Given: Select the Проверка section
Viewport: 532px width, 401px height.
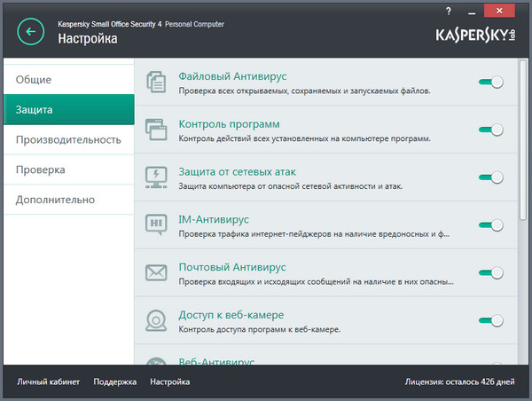Looking at the screenshot, I should (67, 169).
